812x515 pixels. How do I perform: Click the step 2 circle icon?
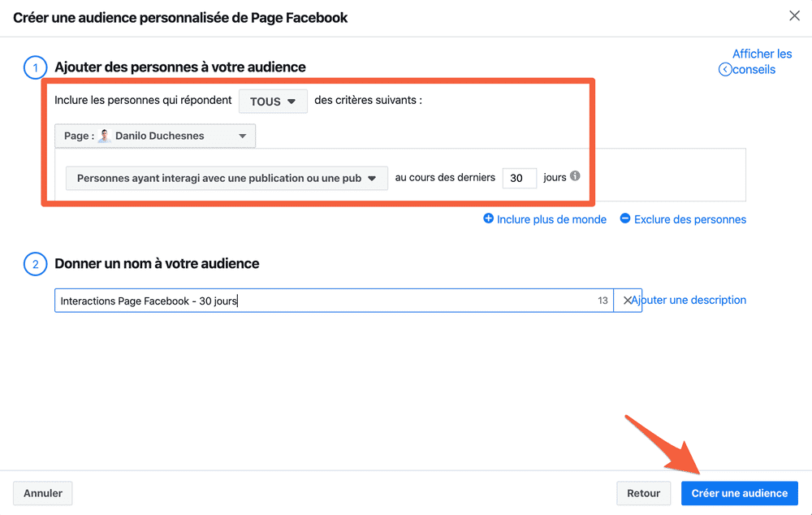pyautogui.click(x=35, y=264)
